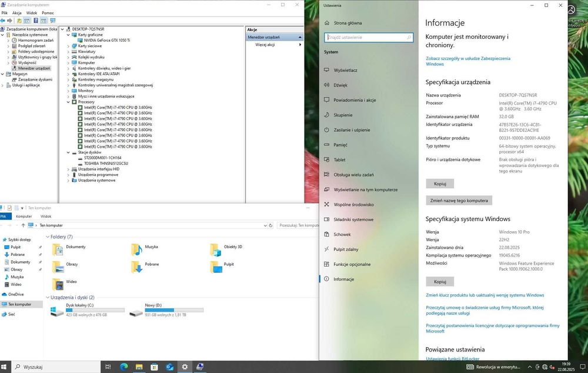
Task: Select Harmonogram zadań in the left tree
Action: 36,40
